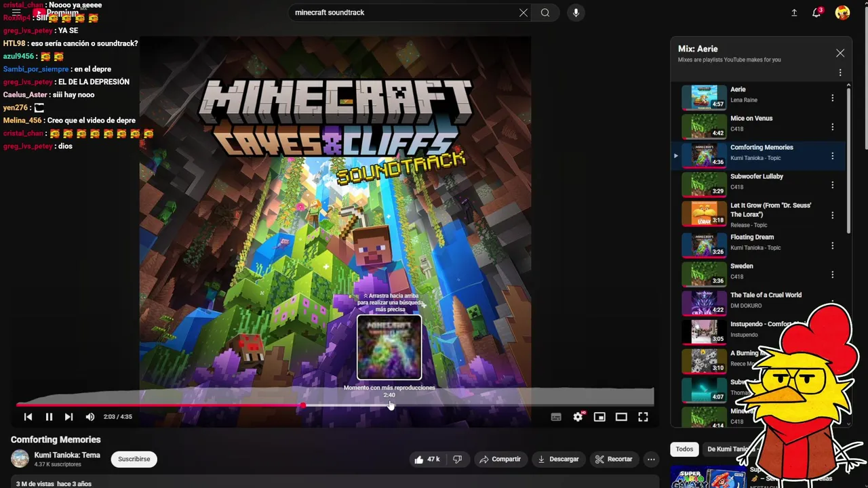868x488 pixels.
Task: Pause the video playback
Action: (49, 417)
